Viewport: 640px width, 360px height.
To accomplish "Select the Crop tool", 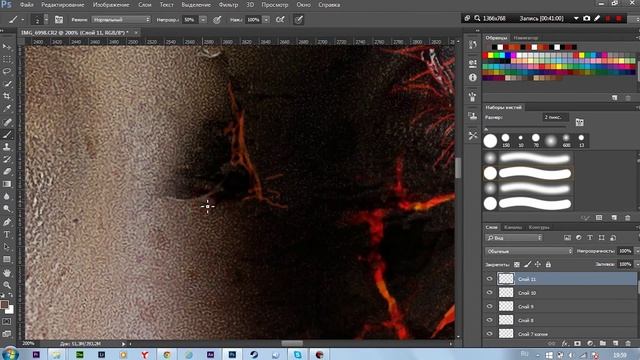I will pos(7,96).
